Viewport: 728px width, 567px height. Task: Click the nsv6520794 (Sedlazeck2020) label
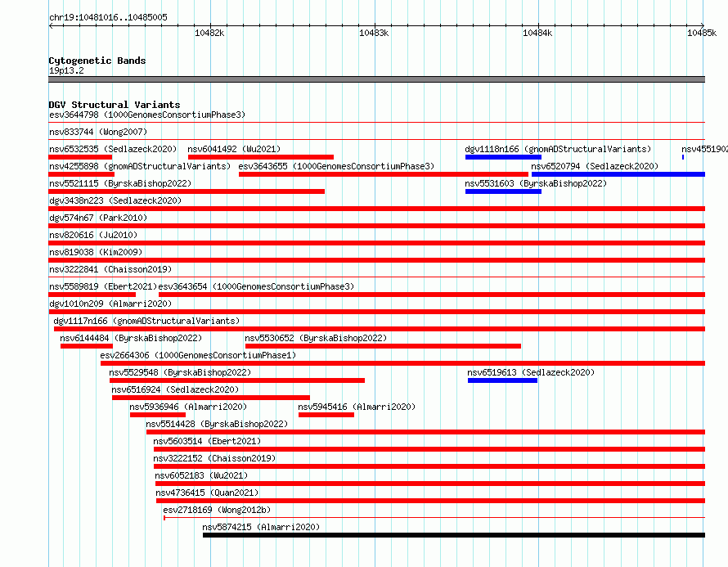tap(595, 166)
